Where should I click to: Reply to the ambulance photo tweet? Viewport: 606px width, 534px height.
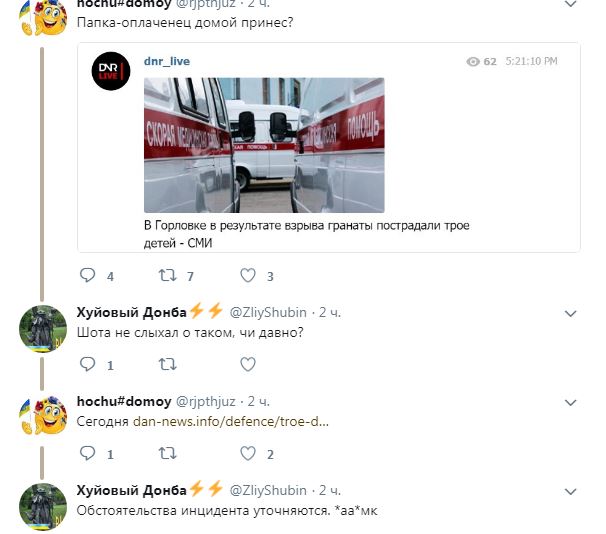click(87, 275)
